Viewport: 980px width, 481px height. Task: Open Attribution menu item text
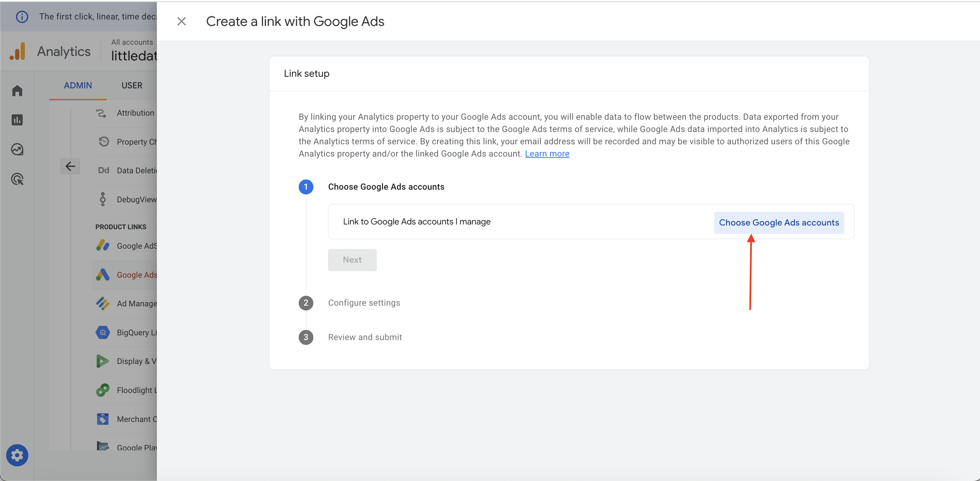coord(136,113)
